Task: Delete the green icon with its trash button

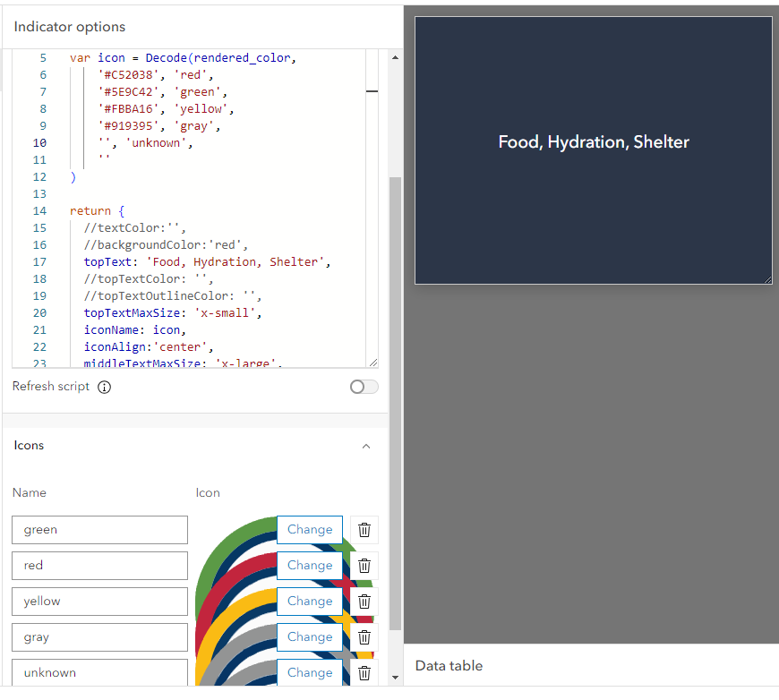Action: [x=364, y=529]
